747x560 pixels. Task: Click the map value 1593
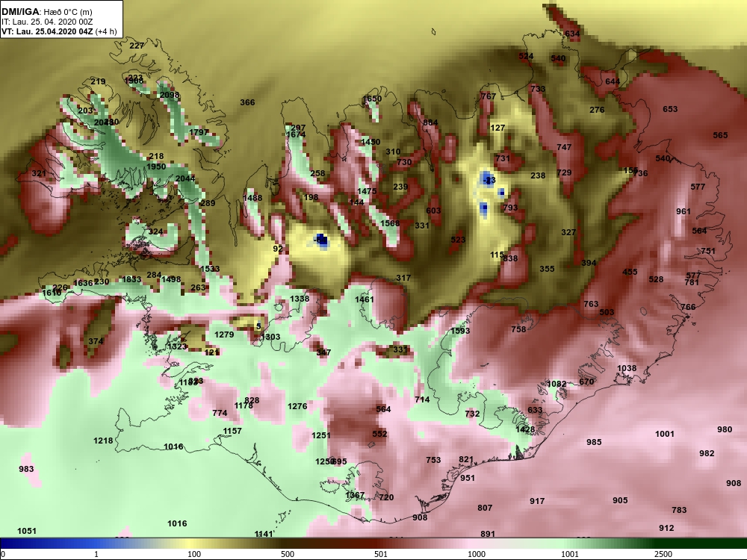(460, 331)
